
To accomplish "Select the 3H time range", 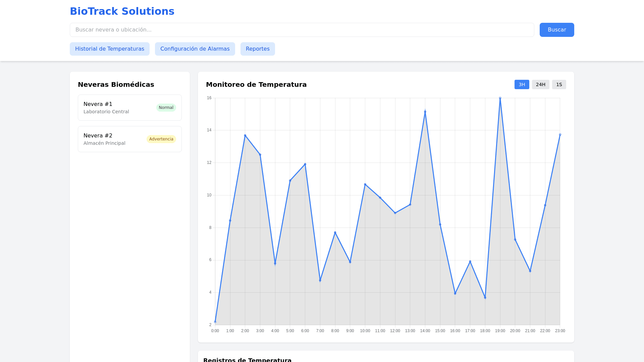I will (x=522, y=84).
